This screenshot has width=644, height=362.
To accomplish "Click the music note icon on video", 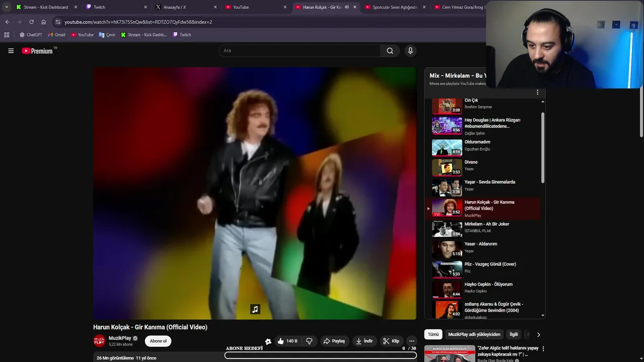I will (x=255, y=309).
